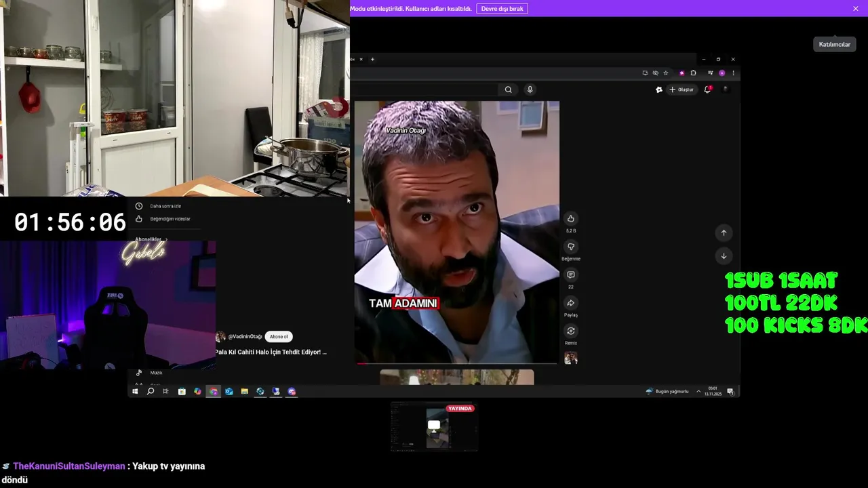Expand the Abonelikler section
868x488 pixels.
[x=151, y=239]
